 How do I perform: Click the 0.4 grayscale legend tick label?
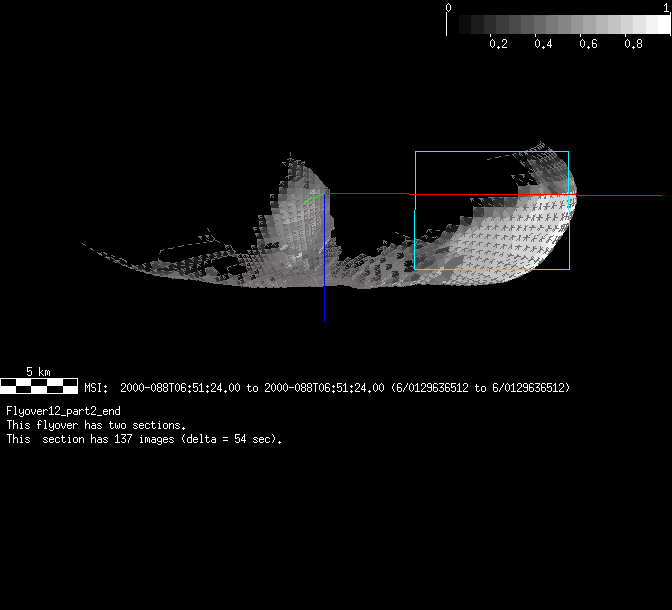tap(543, 44)
